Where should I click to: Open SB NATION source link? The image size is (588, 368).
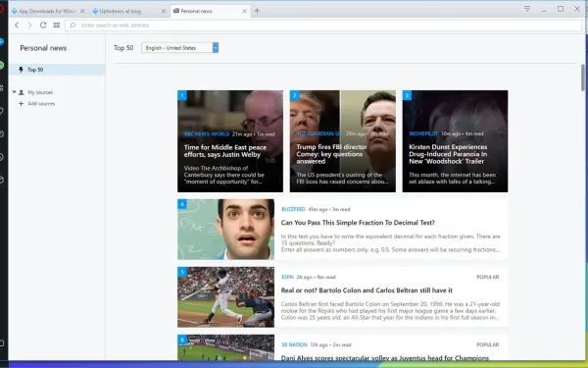(x=294, y=344)
